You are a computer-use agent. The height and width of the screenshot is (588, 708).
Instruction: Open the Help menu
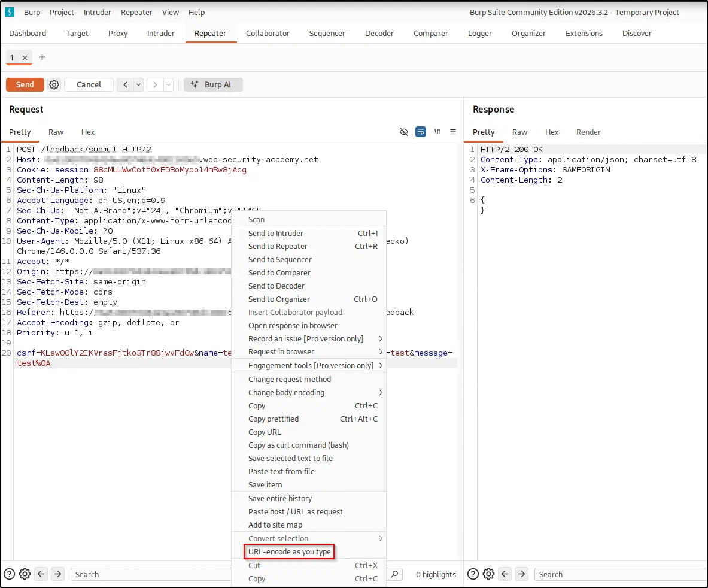click(196, 12)
